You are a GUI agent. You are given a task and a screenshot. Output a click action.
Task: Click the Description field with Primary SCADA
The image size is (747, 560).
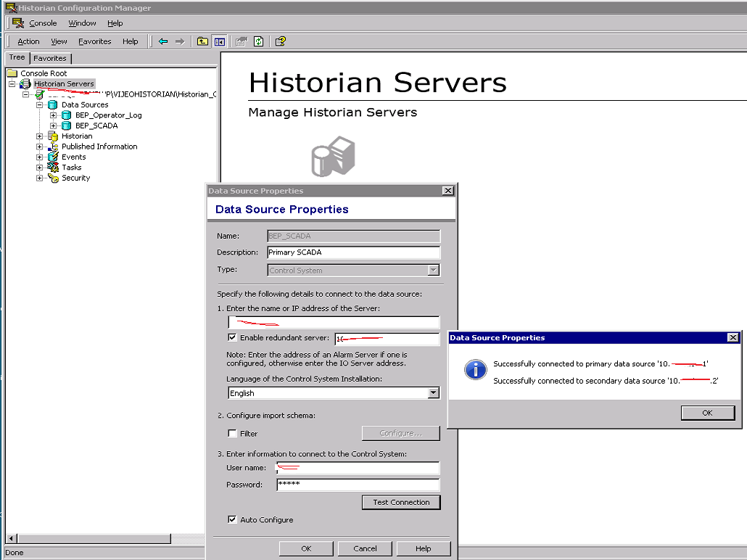[x=353, y=252]
